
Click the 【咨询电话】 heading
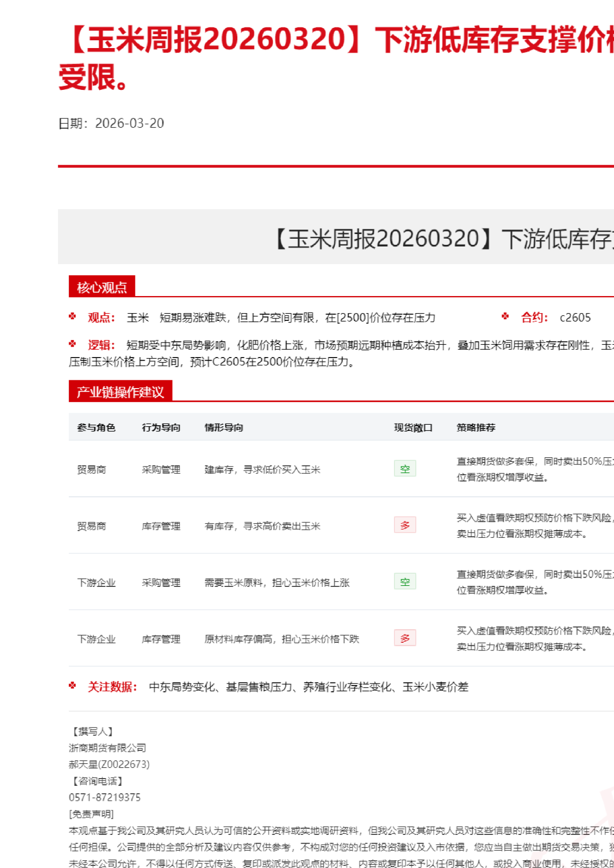point(97,781)
